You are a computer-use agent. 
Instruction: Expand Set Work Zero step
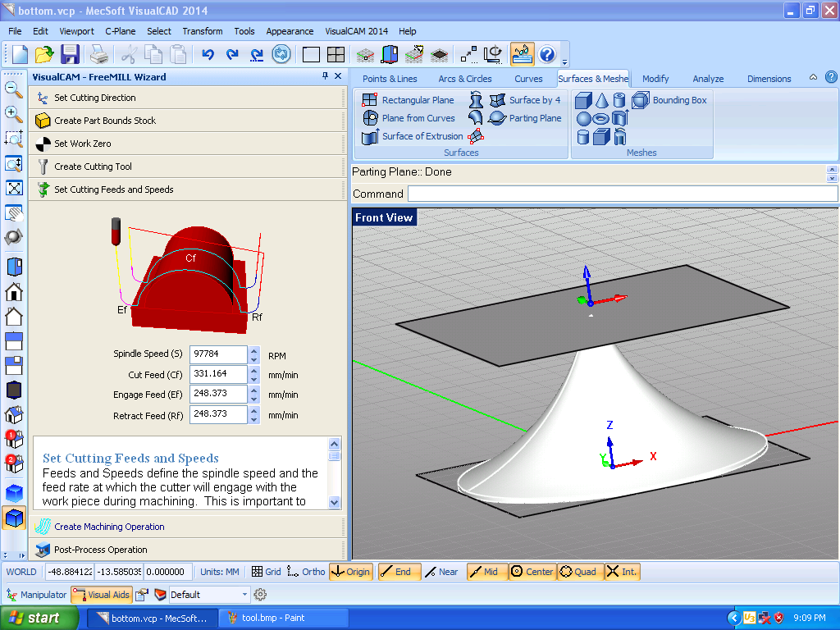click(x=186, y=144)
